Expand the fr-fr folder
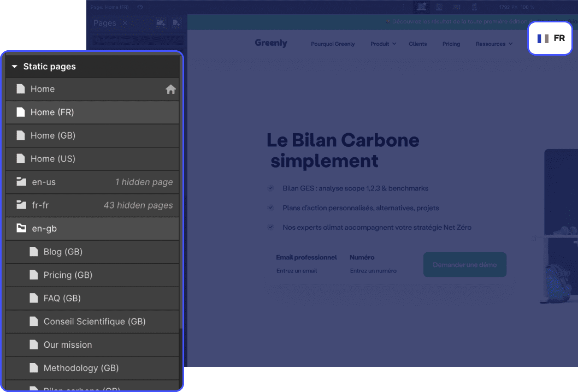Viewport: 578px width, 392px height. [x=92, y=205]
